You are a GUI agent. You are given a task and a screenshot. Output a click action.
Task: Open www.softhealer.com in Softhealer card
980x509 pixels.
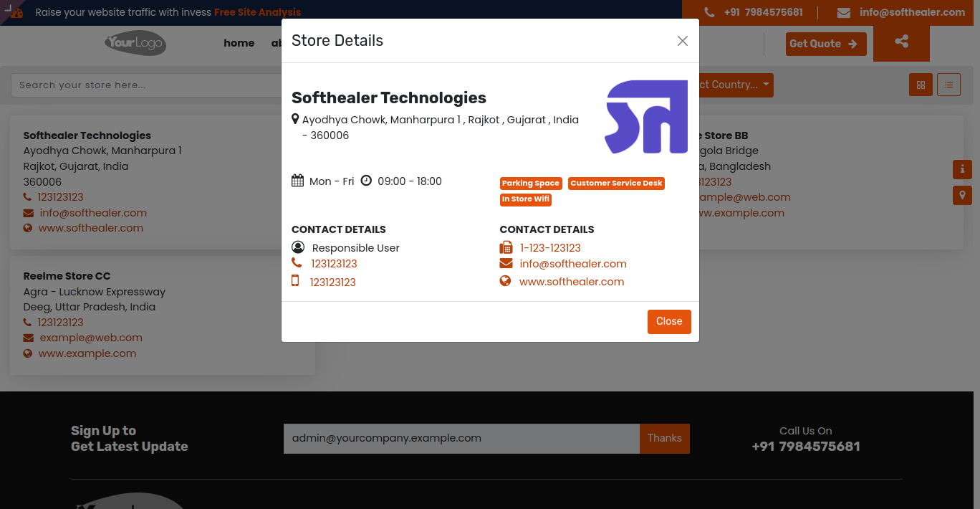coord(91,228)
